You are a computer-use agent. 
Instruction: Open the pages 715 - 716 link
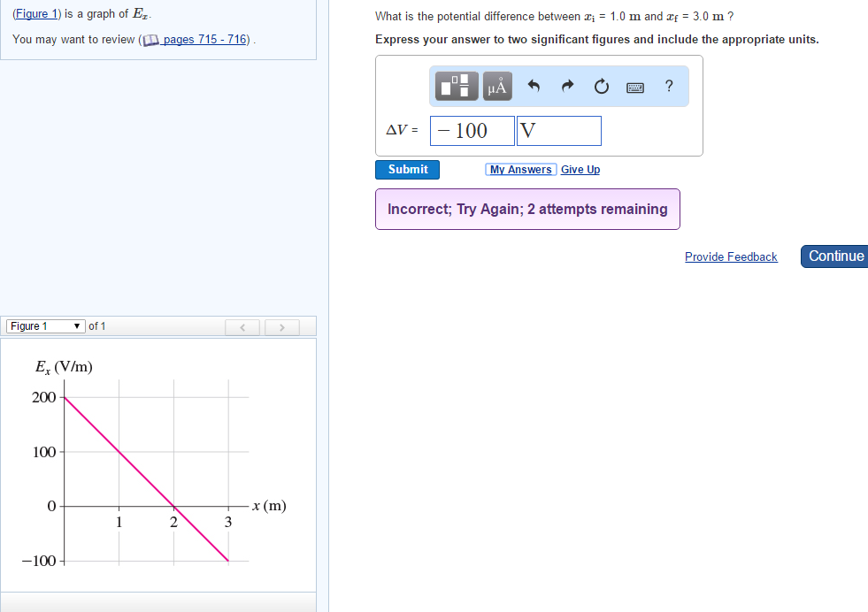(x=204, y=39)
